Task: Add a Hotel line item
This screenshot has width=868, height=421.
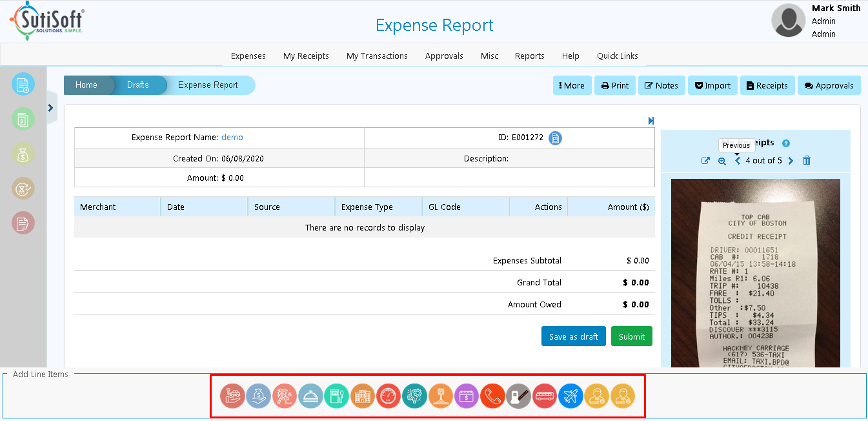Action: pos(362,396)
